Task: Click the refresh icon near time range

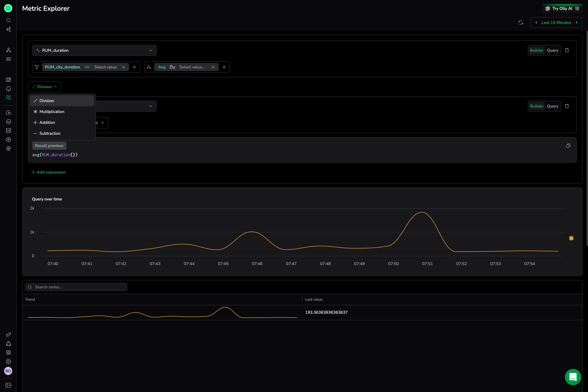Action: [521, 22]
